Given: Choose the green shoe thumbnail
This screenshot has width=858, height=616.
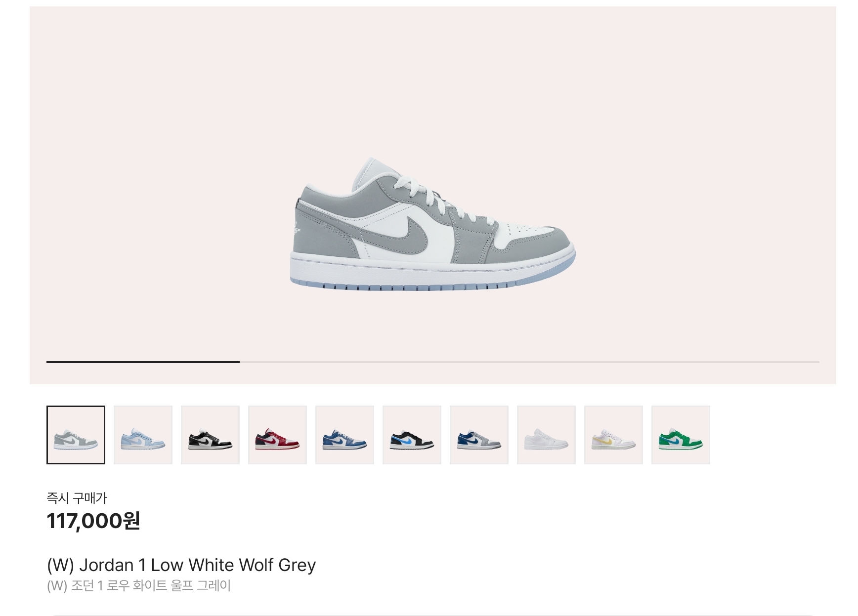Looking at the screenshot, I should click(681, 435).
